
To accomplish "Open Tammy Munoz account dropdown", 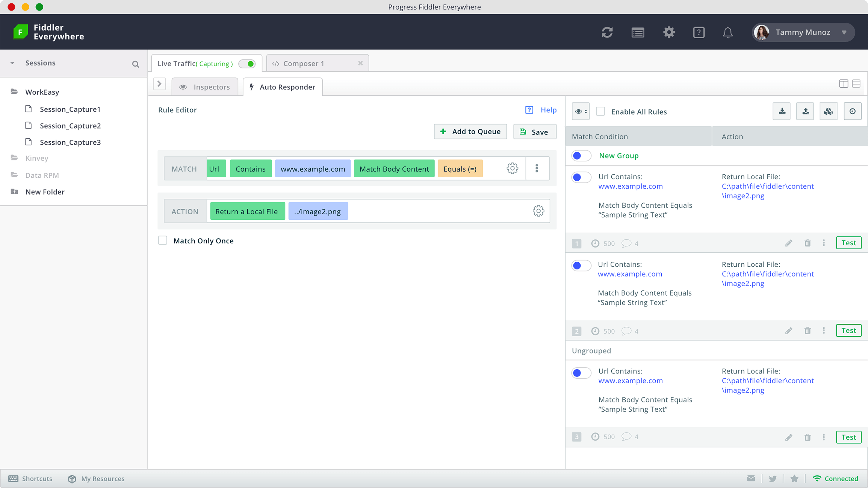I will [803, 32].
